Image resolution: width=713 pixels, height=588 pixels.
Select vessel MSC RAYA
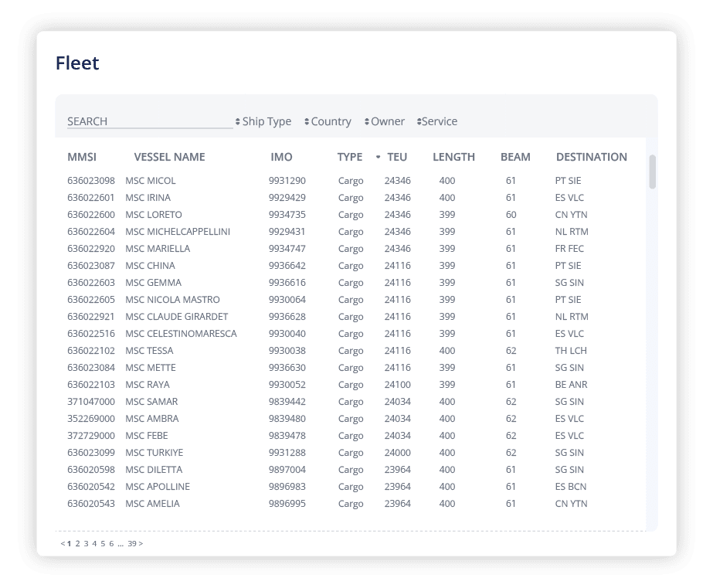pos(148,385)
